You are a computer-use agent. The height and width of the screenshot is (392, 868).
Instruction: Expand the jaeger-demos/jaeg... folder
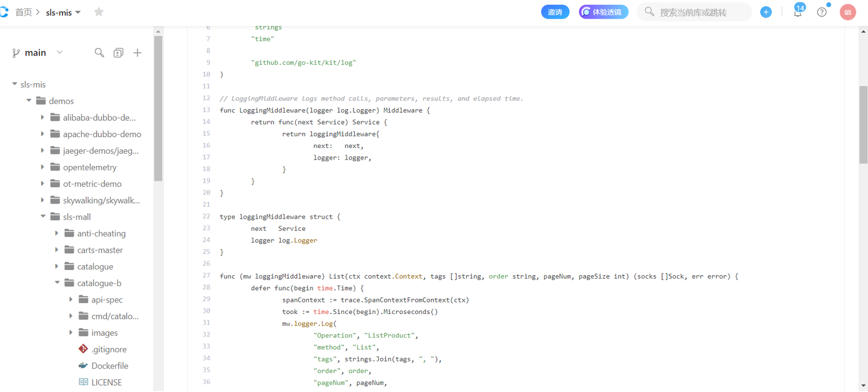pyautogui.click(x=43, y=150)
